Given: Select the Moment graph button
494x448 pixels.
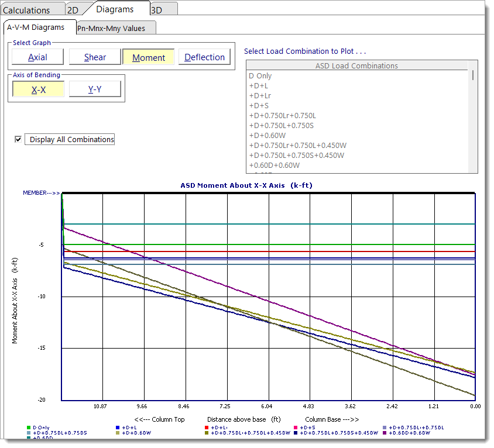Looking at the screenshot, I should click(x=149, y=57).
